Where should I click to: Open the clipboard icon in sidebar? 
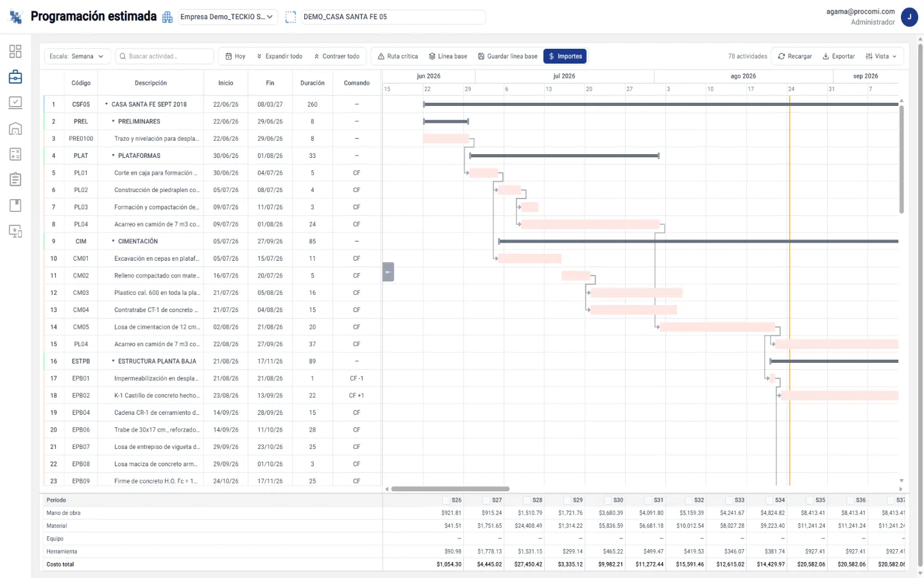[15, 180]
